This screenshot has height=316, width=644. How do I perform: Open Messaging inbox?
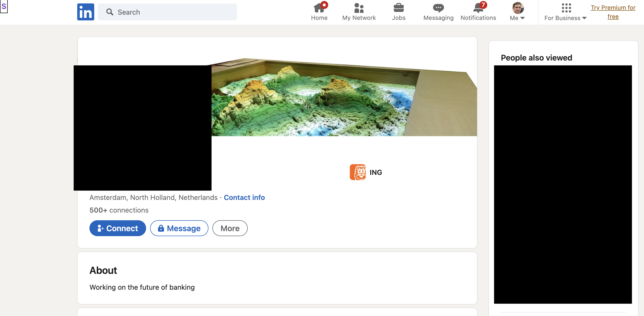coord(438,12)
